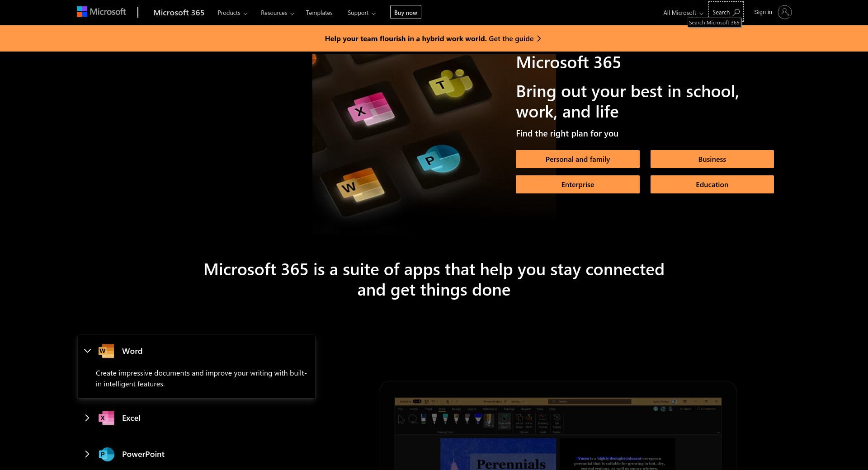Click the PowerPoint app icon in list
Screen dimensions: 868x470
(x=106, y=454)
